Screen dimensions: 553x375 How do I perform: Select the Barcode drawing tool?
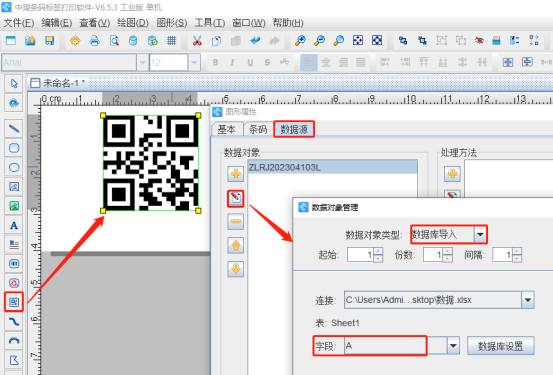click(14, 264)
